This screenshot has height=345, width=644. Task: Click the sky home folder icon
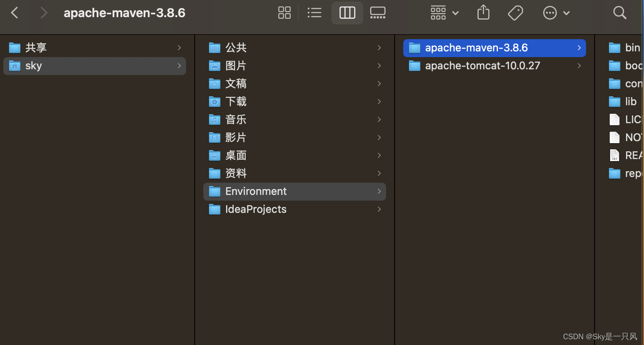15,66
